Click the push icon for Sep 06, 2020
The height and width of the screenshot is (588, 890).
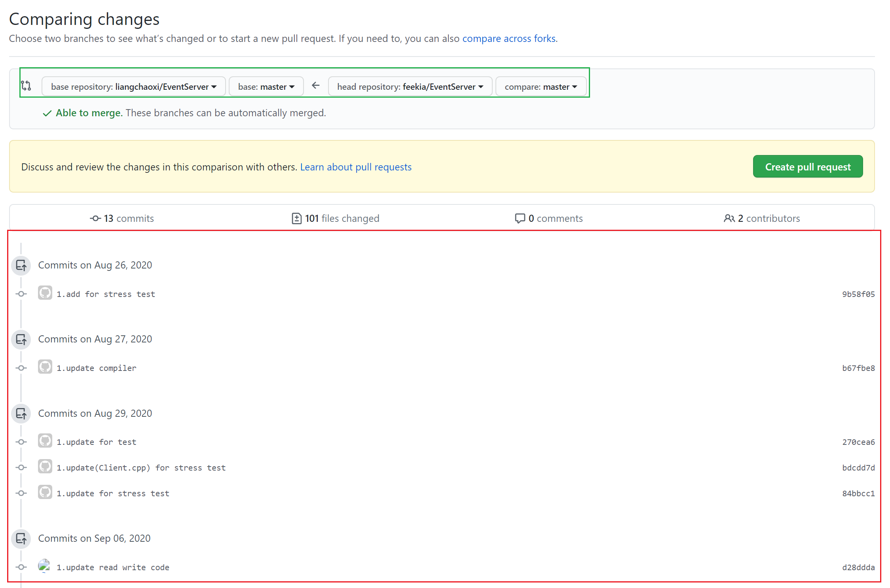[x=21, y=539]
